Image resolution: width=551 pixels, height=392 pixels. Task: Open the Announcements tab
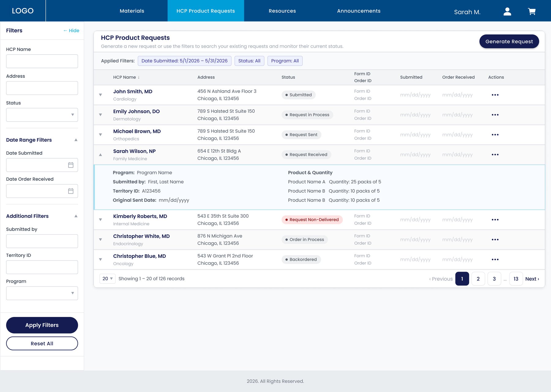[359, 11]
